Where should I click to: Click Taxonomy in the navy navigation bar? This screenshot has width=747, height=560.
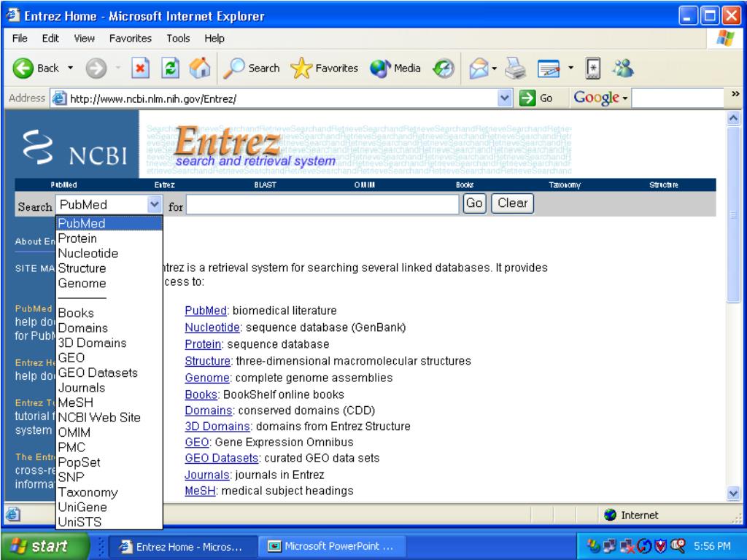(565, 184)
